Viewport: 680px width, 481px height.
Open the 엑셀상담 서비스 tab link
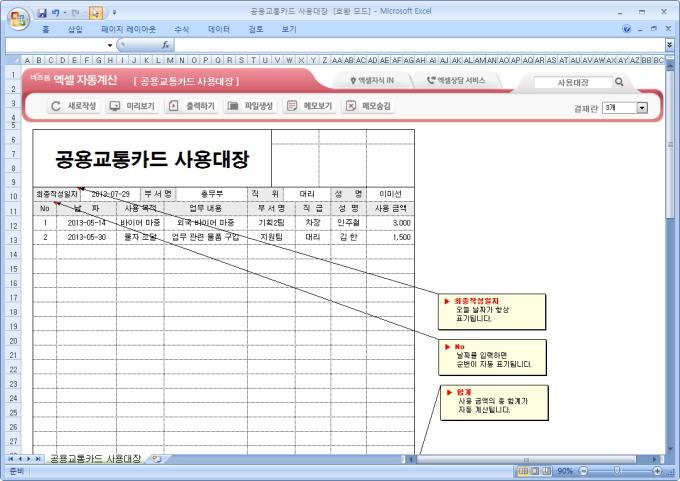(x=456, y=80)
